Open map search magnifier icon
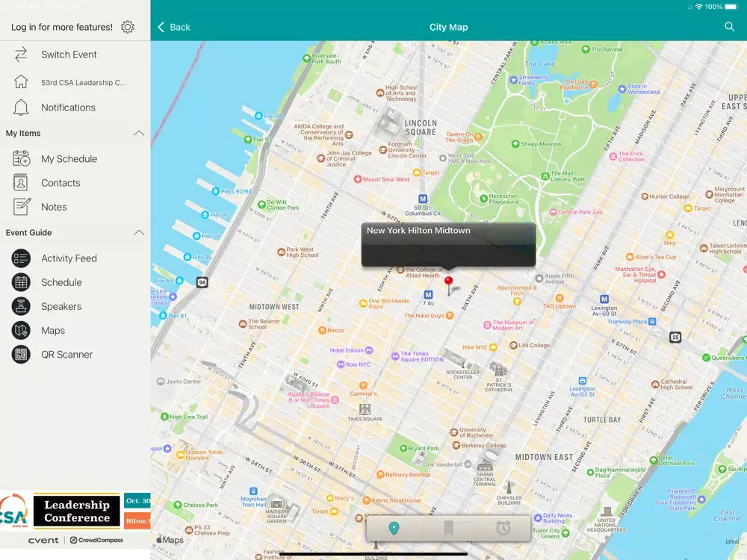This screenshot has height=560, width=747. point(729,27)
